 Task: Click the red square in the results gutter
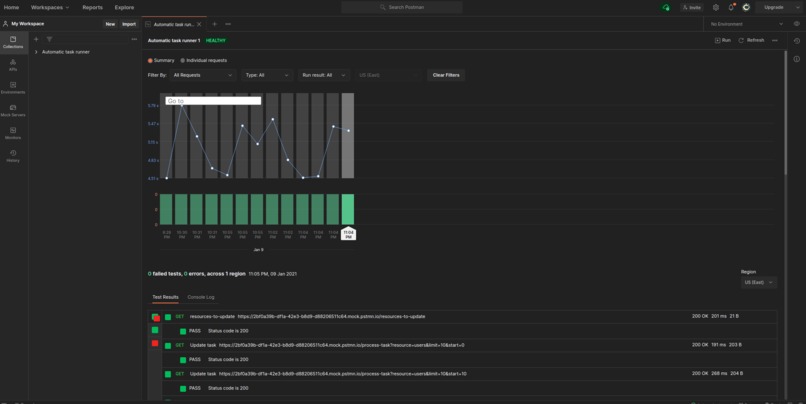pos(155,343)
